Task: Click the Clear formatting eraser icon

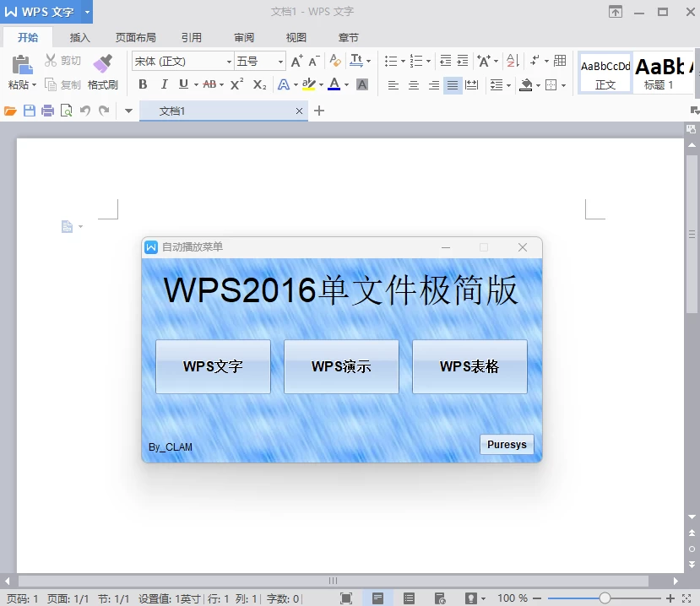Action: pos(335,62)
